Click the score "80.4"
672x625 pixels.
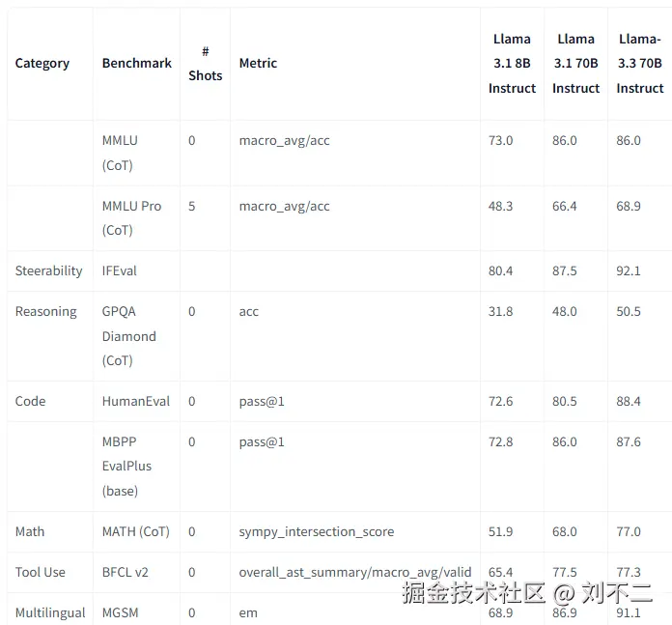(500, 270)
